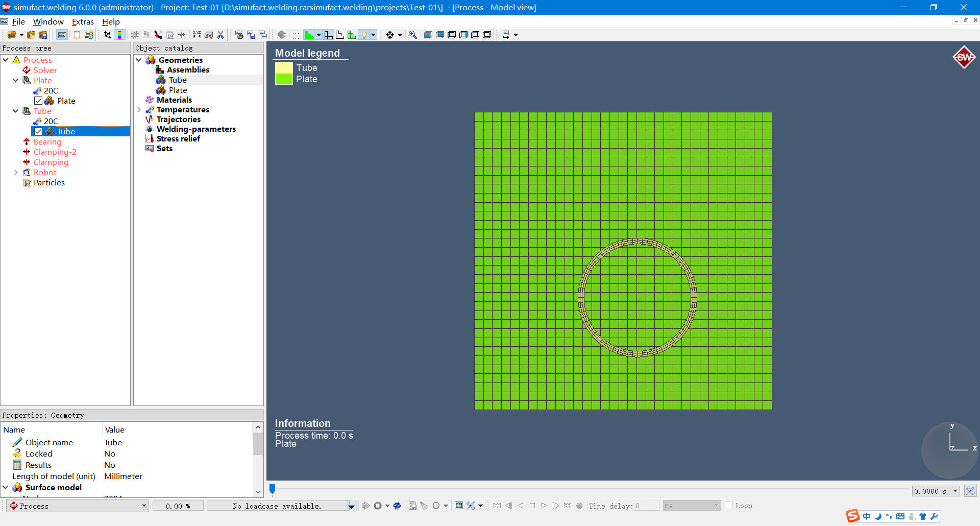Screen dimensions: 980x526
Task: Expand the Robot node
Action: tap(16, 172)
